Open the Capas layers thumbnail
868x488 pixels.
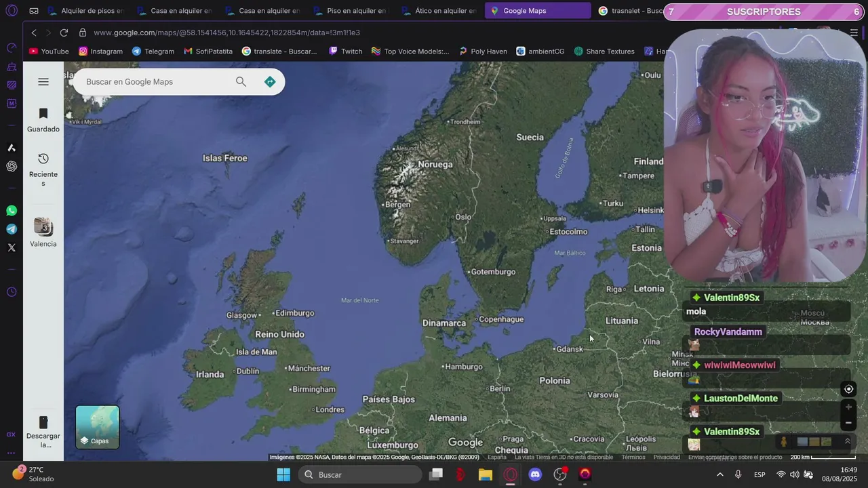click(x=98, y=427)
